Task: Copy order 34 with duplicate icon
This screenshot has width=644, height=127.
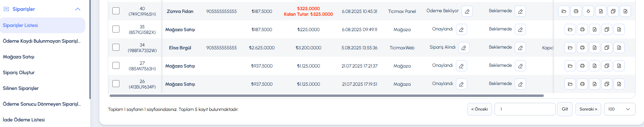Action: (607, 48)
